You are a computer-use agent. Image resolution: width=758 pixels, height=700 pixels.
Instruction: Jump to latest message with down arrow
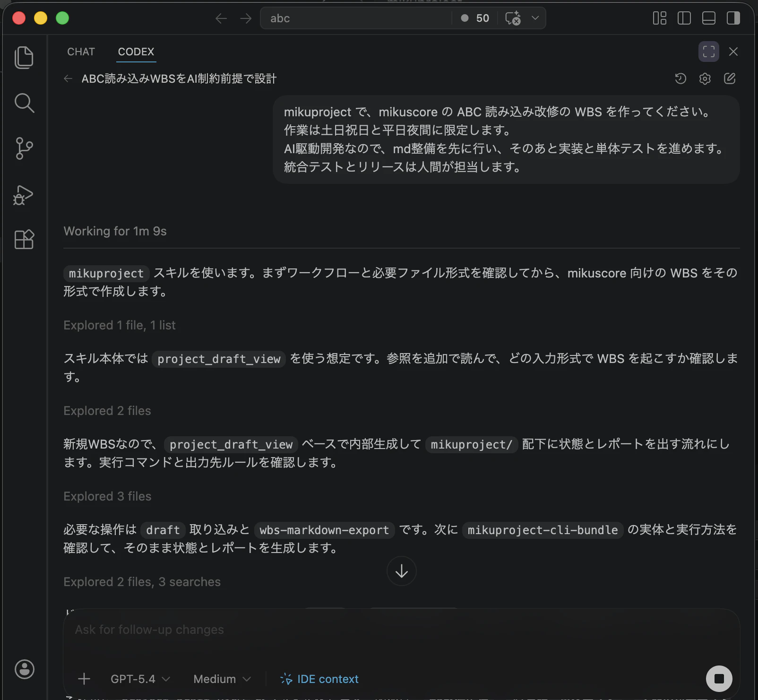point(402,571)
